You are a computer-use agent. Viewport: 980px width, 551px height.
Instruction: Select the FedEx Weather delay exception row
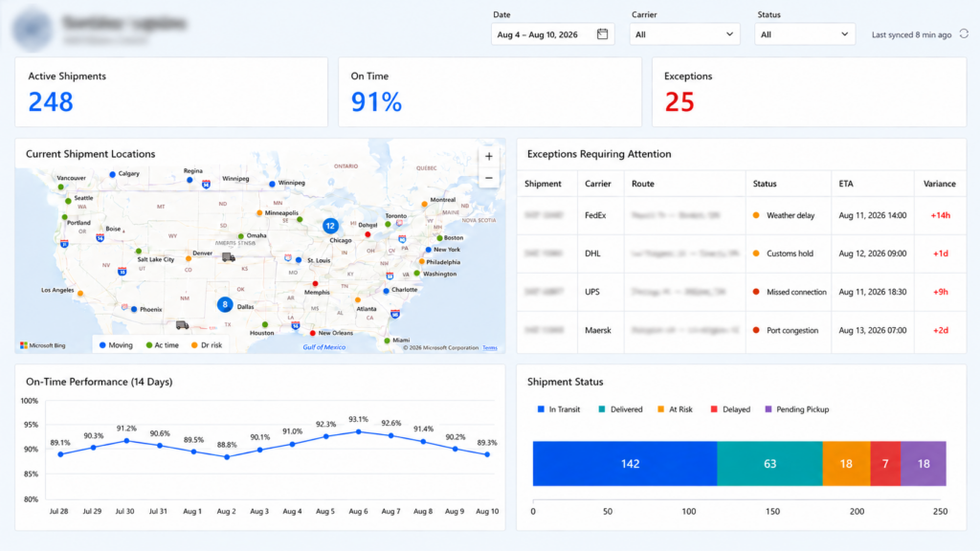(x=742, y=215)
